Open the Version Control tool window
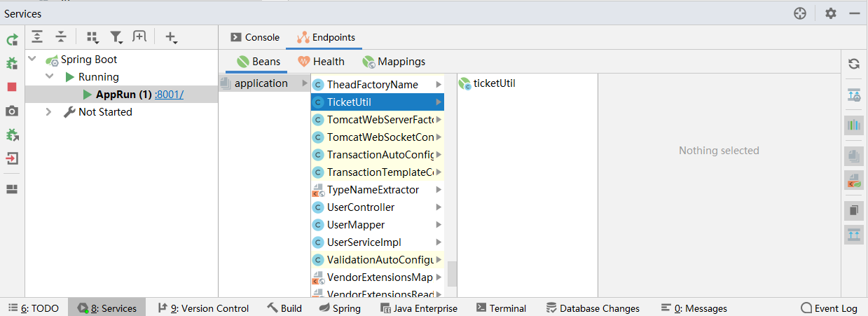 point(204,308)
